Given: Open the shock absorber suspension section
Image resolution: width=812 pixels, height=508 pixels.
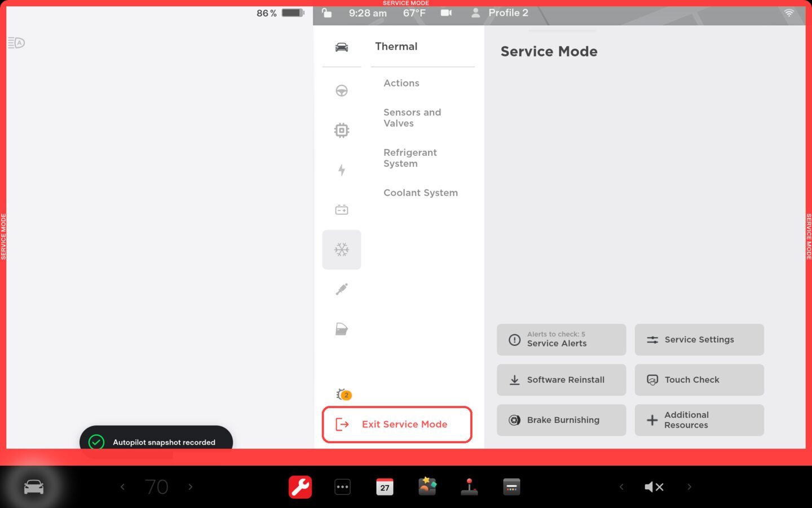Looking at the screenshot, I should point(341,290).
